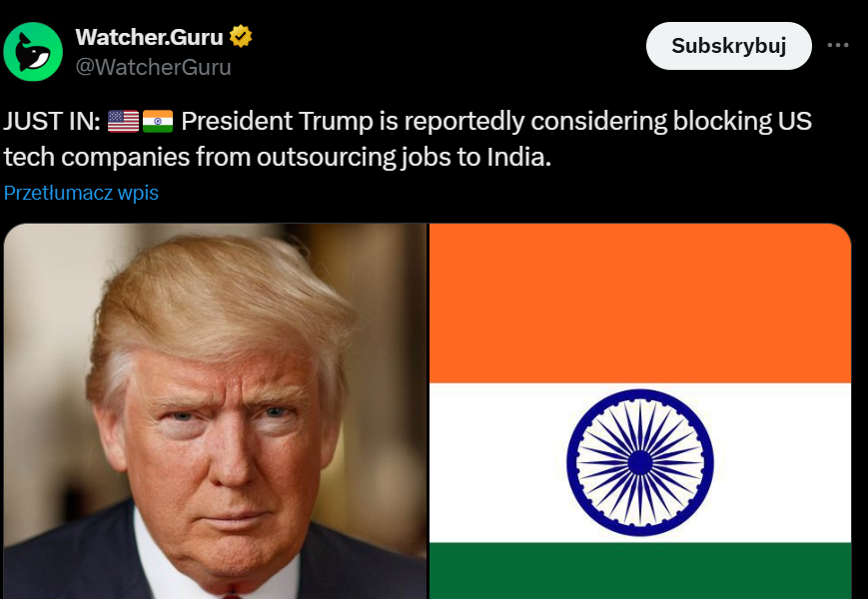Click the US flag emoji in post
The height and width of the screenshot is (599, 868).
point(124,121)
